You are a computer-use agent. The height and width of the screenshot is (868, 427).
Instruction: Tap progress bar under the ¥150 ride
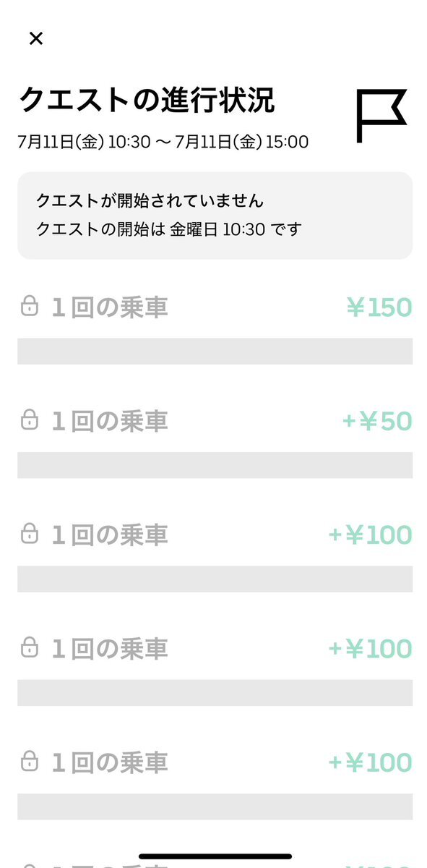pos(215,351)
